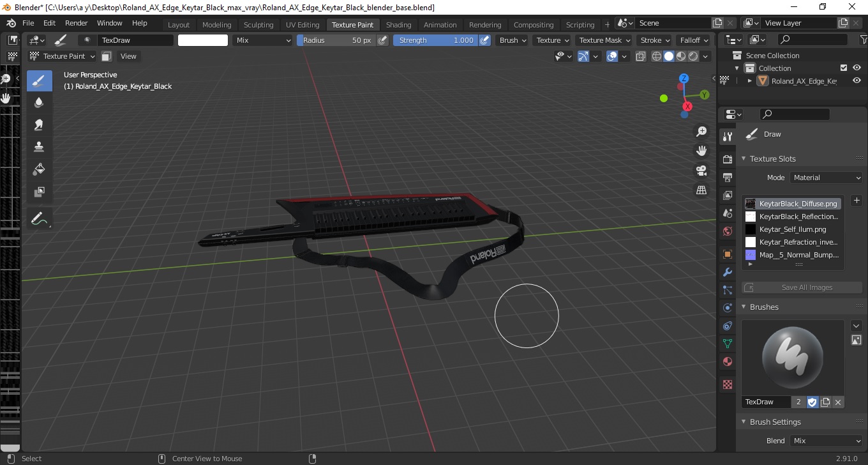
Task: Open the Falloff dropdown
Action: (694, 40)
